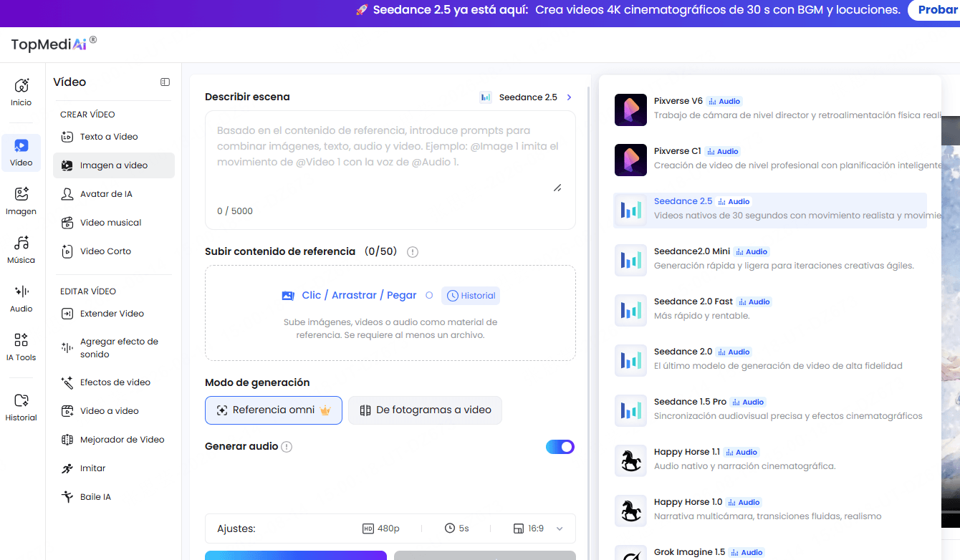The height and width of the screenshot is (560, 960).
Task: Open the Imitar tool
Action: [113, 468]
